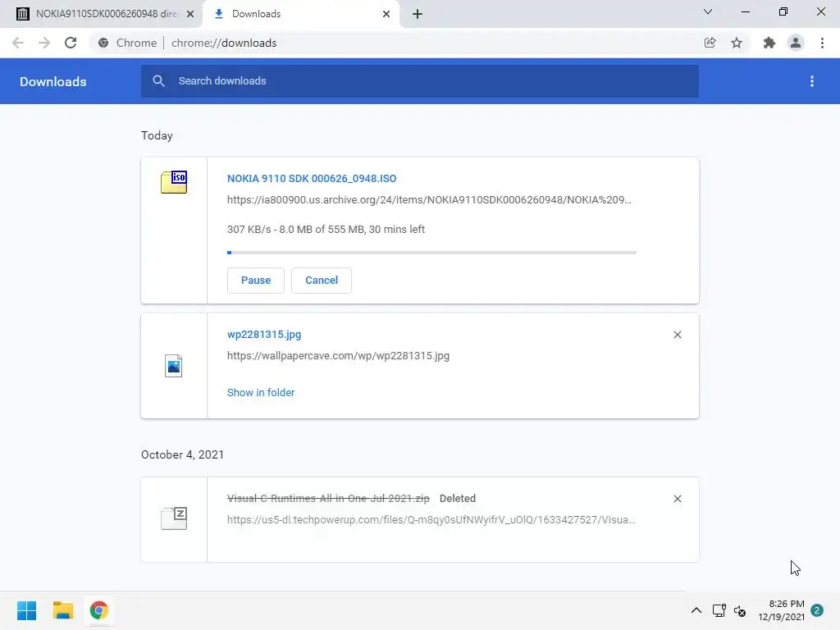
Task: Open the Extensions puzzle icon
Action: click(x=769, y=43)
